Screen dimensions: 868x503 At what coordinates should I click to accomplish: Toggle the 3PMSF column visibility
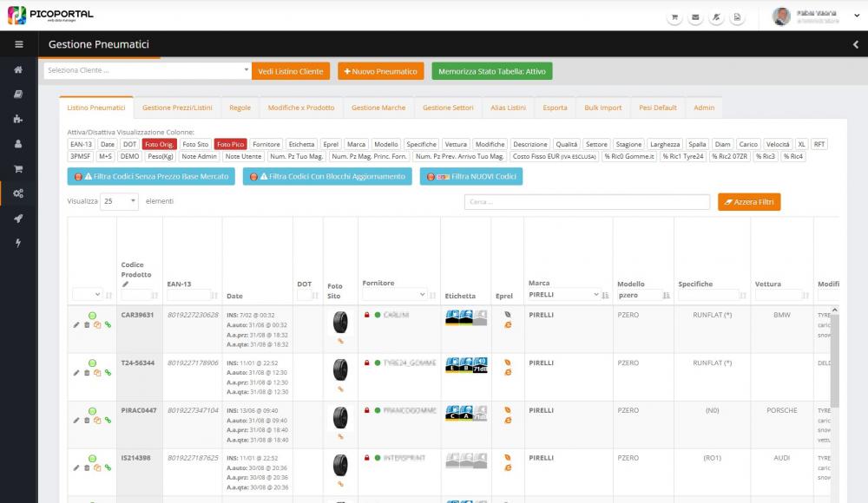click(x=80, y=157)
